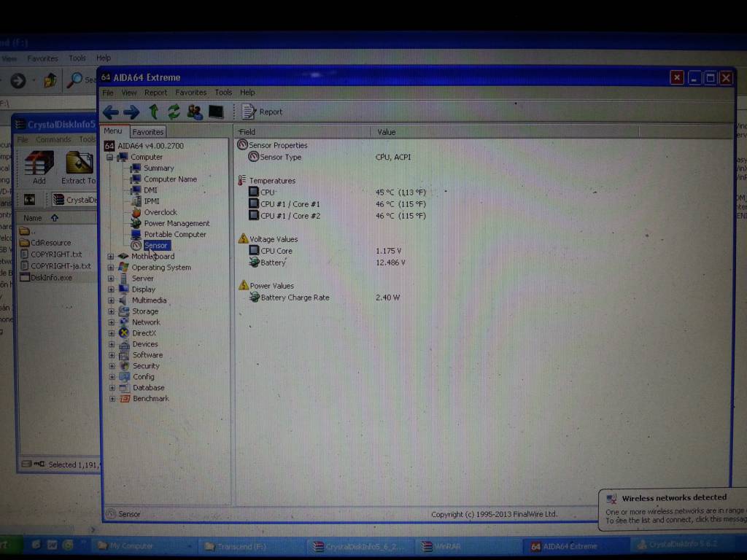Viewport: 747px width, 560px height.
Task: Expand the Motherboard node
Action: click(111, 257)
